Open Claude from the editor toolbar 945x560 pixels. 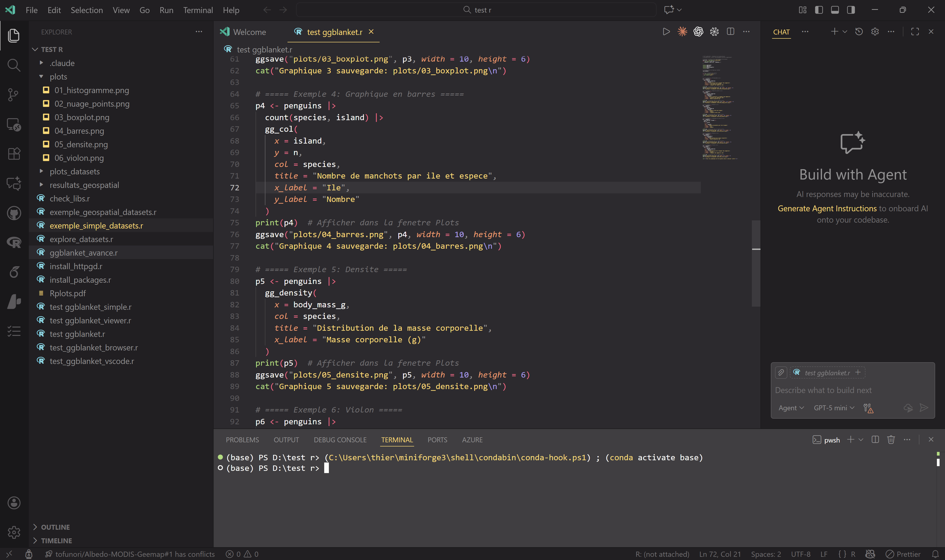[x=682, y=32]
